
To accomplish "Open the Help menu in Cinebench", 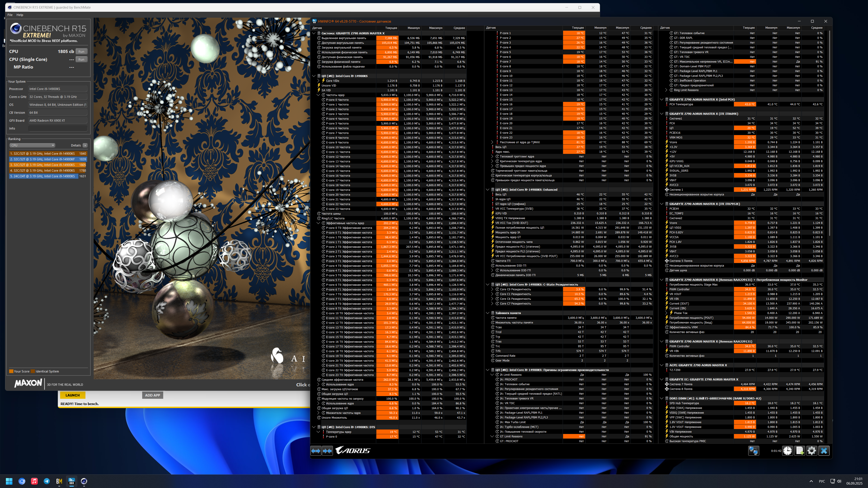I will click(x=20, y=15).
